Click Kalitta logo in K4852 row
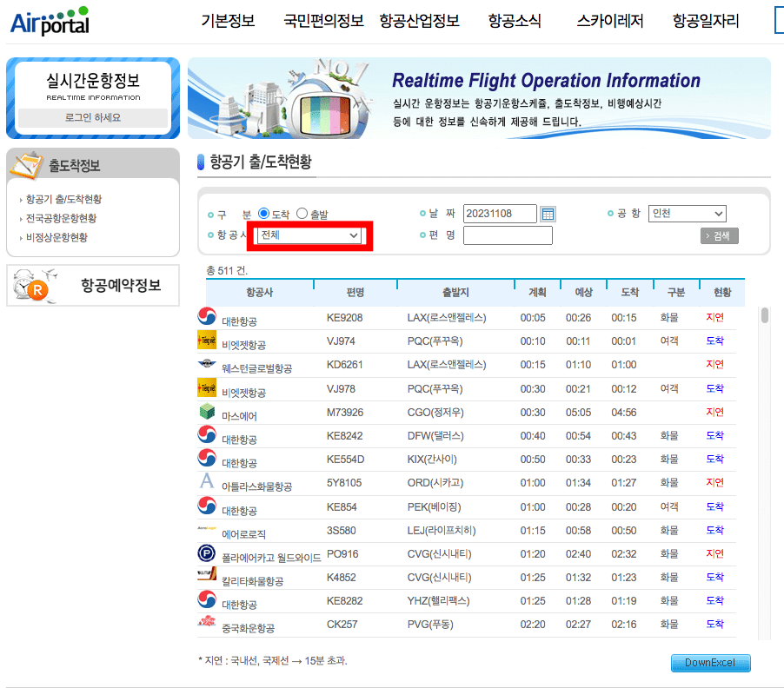 207,574
